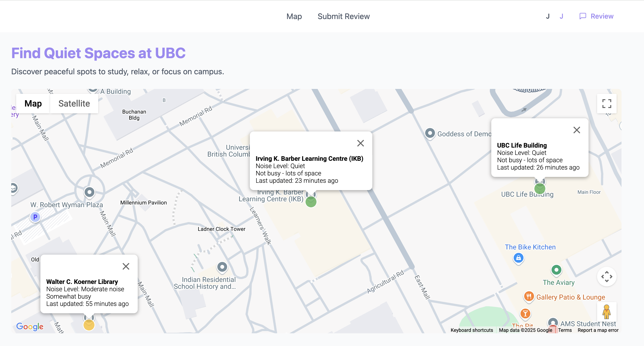Toggle fullscreen map view
Image resolution: width=644 pixels, height=346 pixels.
(x=607, y=103)
